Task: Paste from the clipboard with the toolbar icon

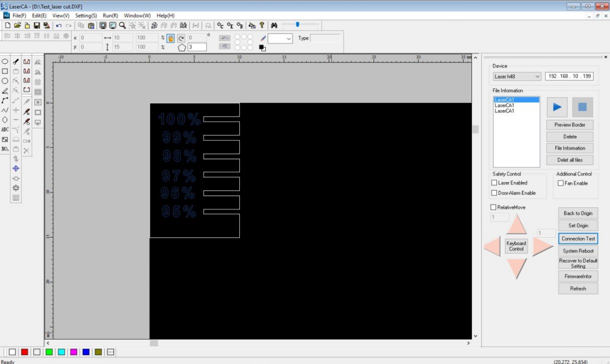Action: 91,25
